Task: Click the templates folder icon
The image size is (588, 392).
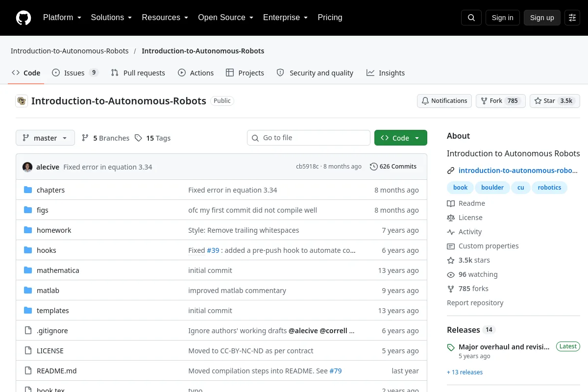Action: (x=28, y=311)
